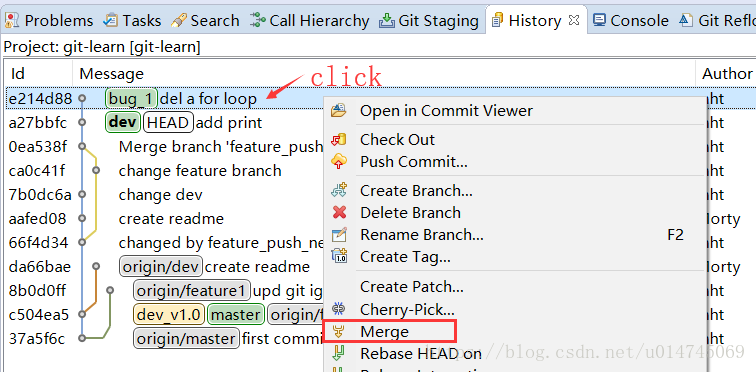The height and width of the screenshot is (372, 756).
Task: Click the origin/master branch label
Action: 186,339
